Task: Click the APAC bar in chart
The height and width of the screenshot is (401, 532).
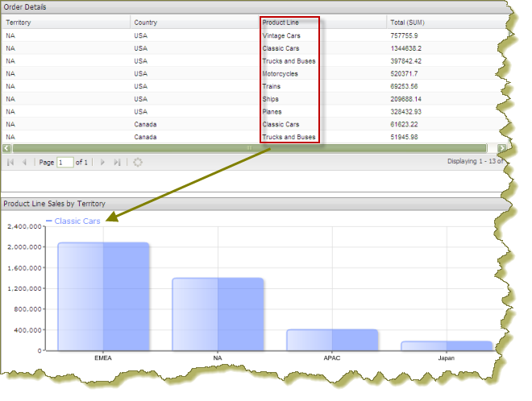Action: [332, 340]
